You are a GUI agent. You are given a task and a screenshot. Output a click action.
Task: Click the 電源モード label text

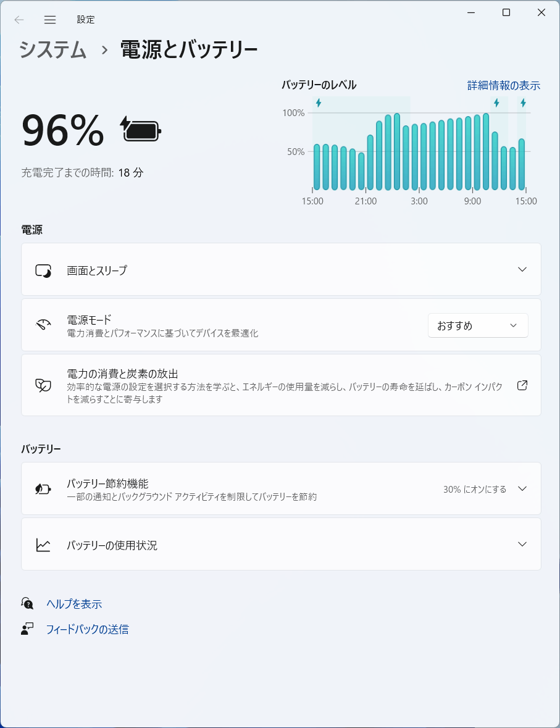[89, 320]
